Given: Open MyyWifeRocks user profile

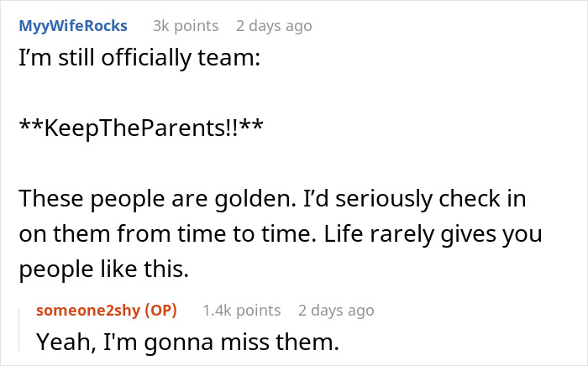Looking at the screenshot, I should pyautogui.click(x=72, y=25).
